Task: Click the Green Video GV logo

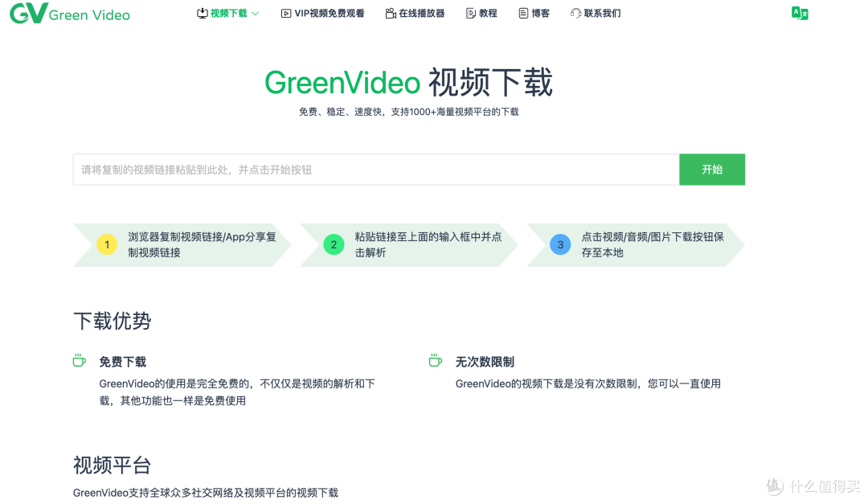Action: (x=70, y=14)
